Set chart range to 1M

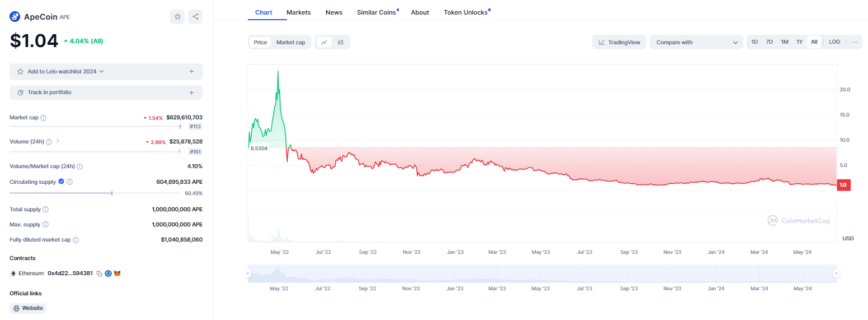click(x=785, y=42)
